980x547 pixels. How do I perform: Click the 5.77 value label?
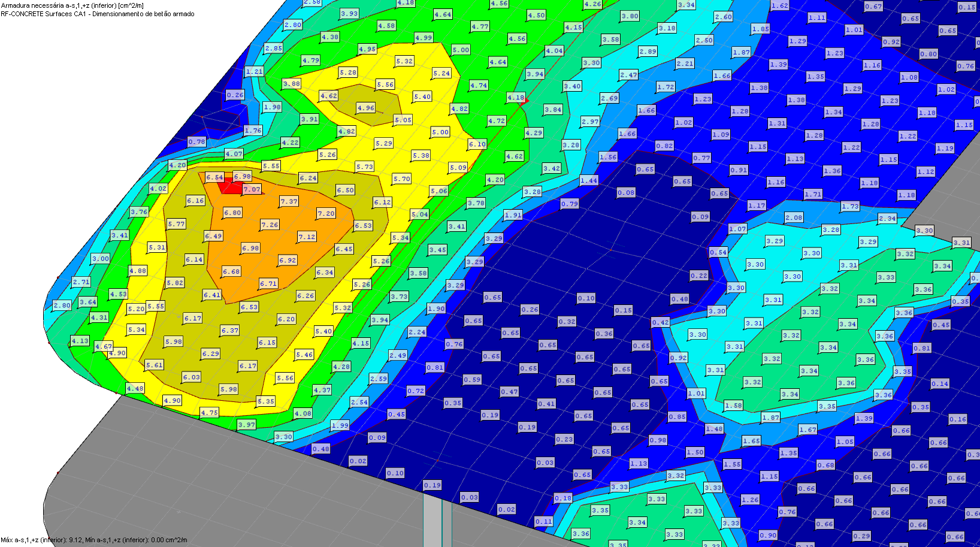pos(177,224)
